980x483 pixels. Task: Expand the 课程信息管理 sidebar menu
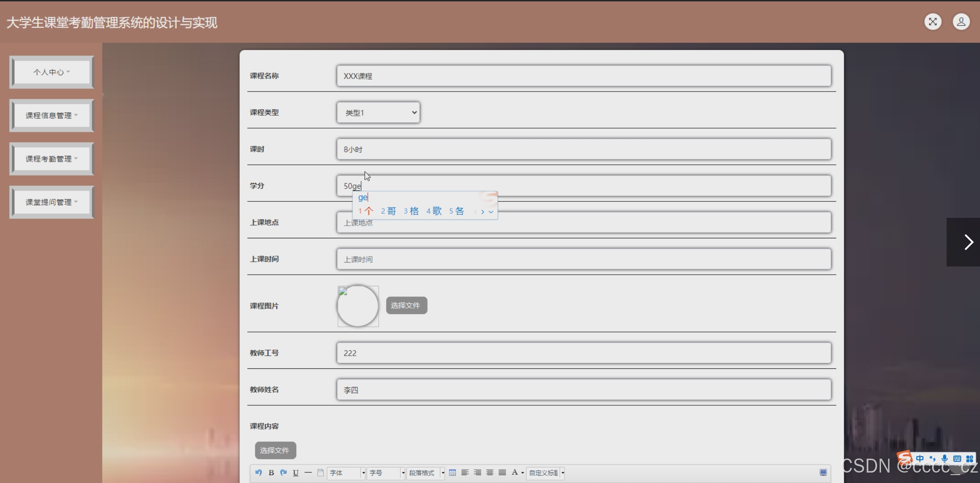pos(52,115)
